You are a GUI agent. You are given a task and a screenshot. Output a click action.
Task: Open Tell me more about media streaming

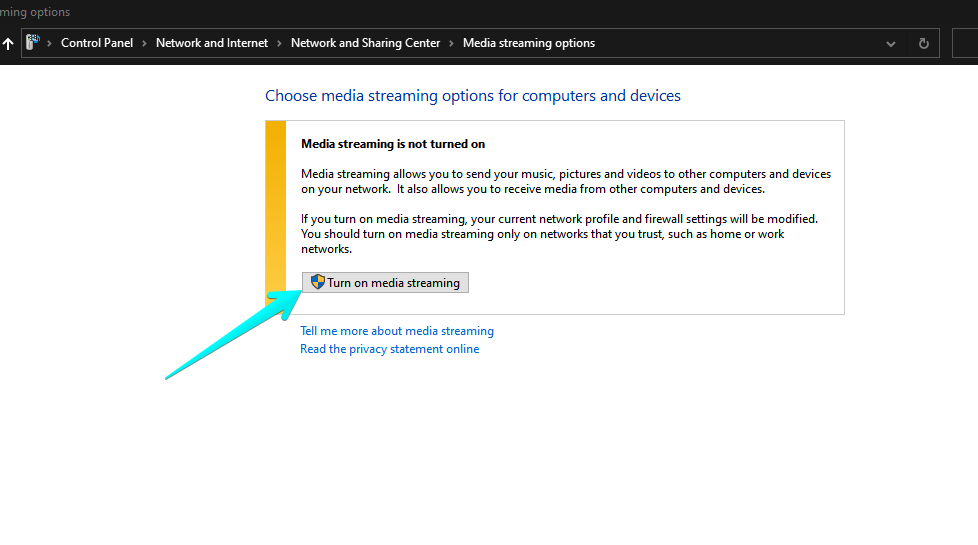coord(397,331)
